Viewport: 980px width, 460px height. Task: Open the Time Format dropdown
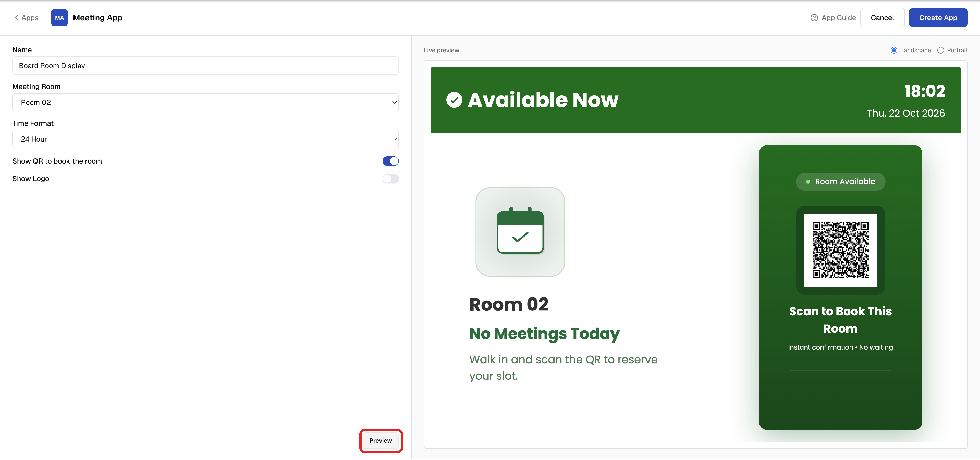tap(205, 139)
